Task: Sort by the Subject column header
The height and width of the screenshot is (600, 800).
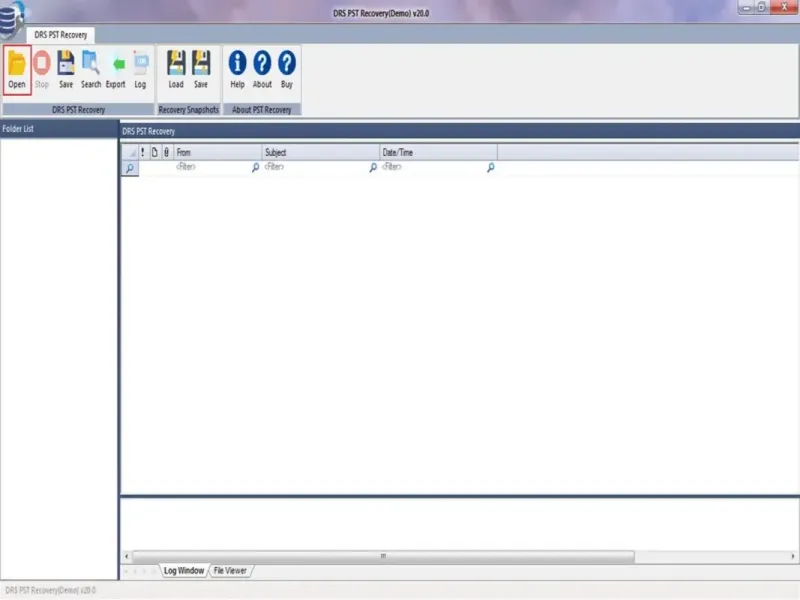Action: [x=321, y=152]
